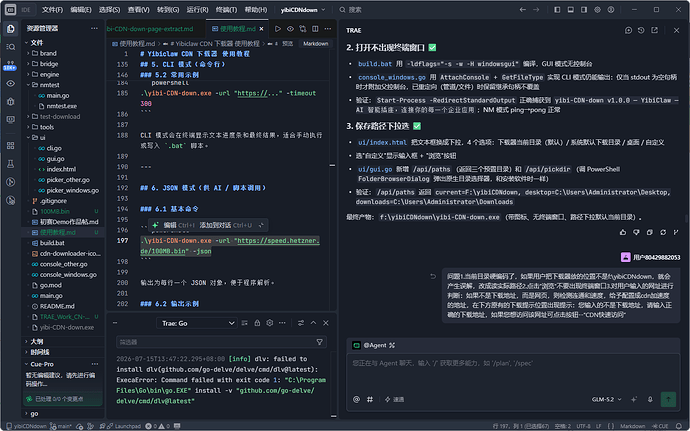The height and width of the screenshot is (431, 690).
Task: Open the Search view in activity bar
Action: tap(11, 47)
